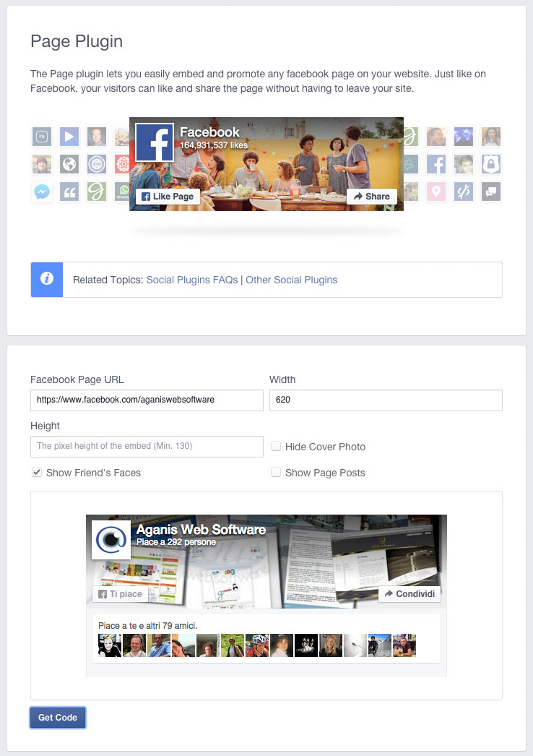Screen dimensions: 533x756
Task: Focus the Width field showing 620
Action: click(x=386, y=400)
